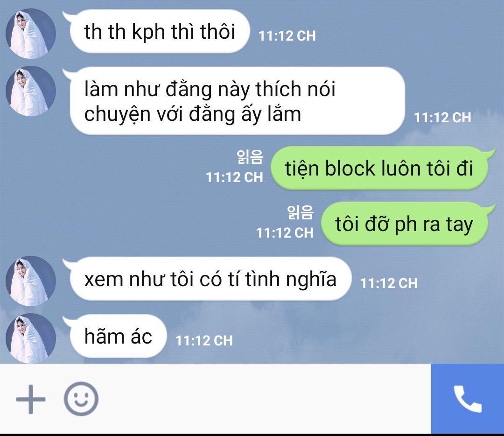Image resolution: width=504 pixels, height=436 pixels.
Task: Tap read receipt beside 'tôi đỡ ph ra tay'
Action: (300, 212)
